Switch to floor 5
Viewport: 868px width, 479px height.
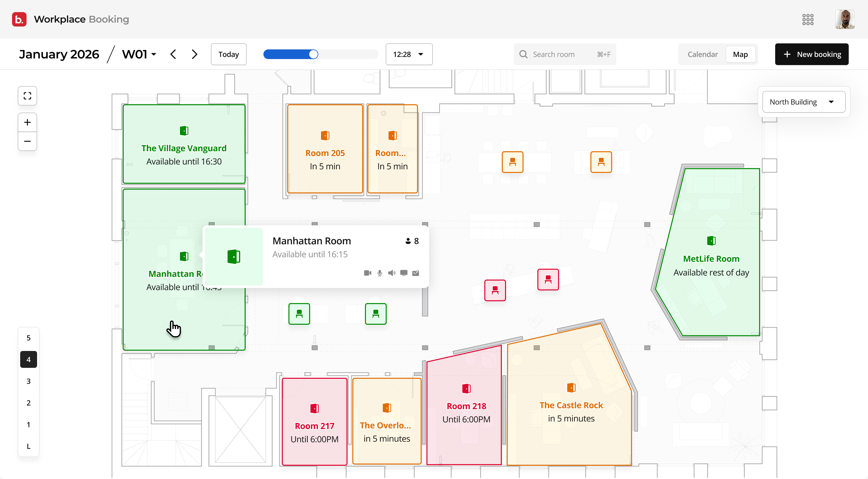[29, 338]
